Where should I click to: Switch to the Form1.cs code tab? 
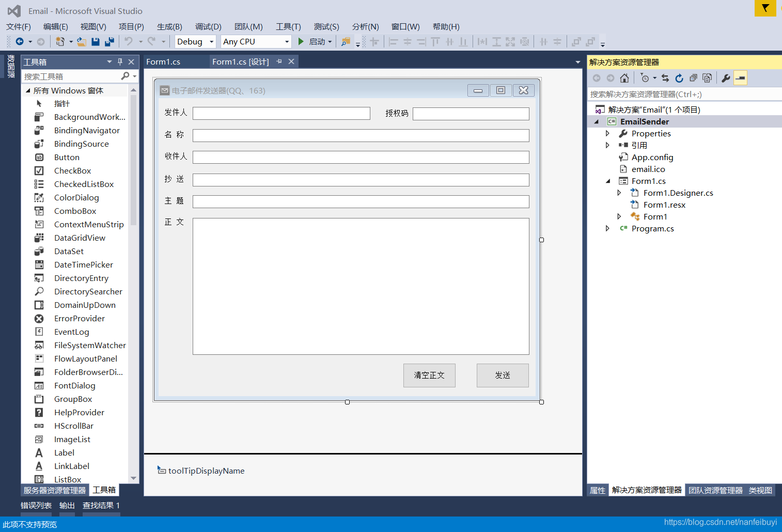(163, 62)
